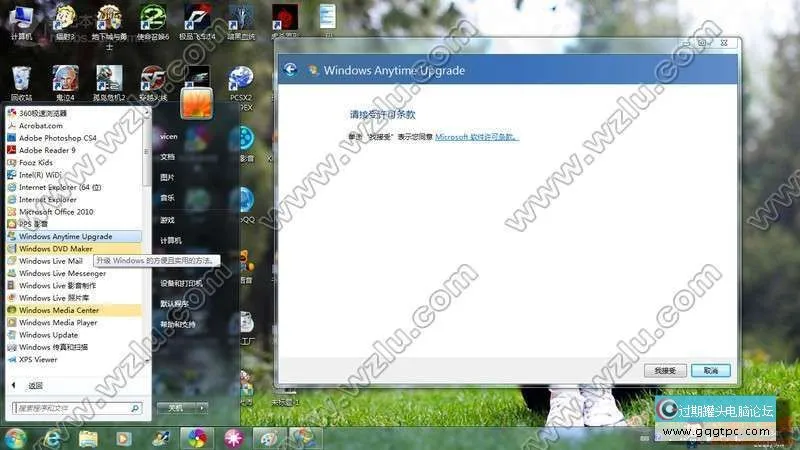Open 360极速浏览器 from the programs list
Image resolution: width=800 pixels, height=450 pixels.
point(74,113)
